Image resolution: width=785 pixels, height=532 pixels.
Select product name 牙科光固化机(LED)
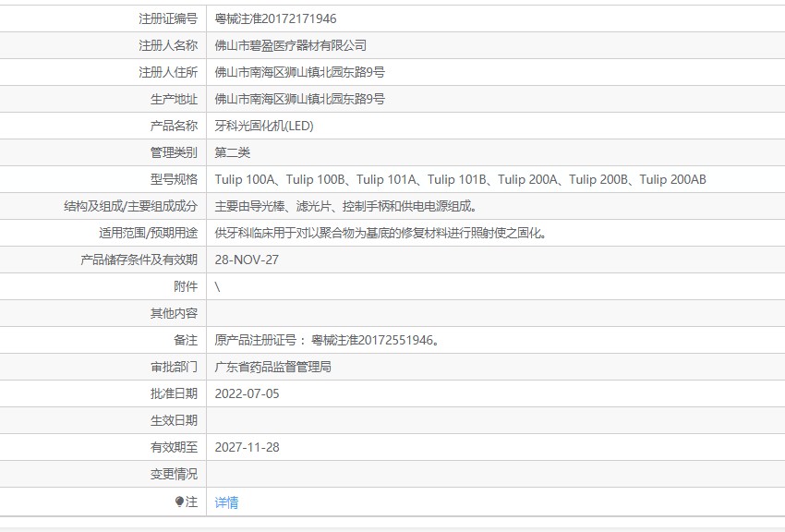(264, 126)
